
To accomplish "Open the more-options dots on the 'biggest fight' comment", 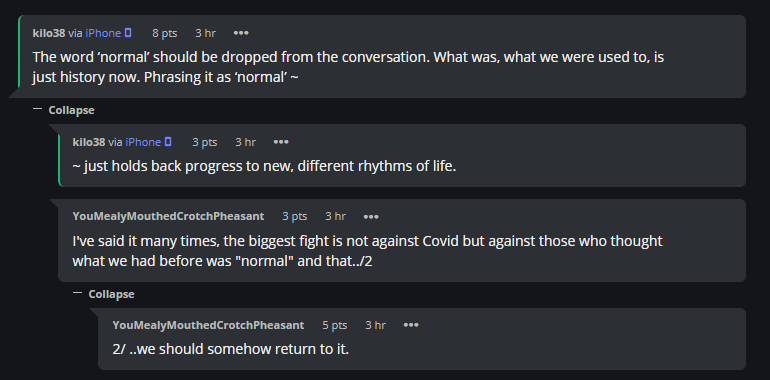I will pos(371,217).
